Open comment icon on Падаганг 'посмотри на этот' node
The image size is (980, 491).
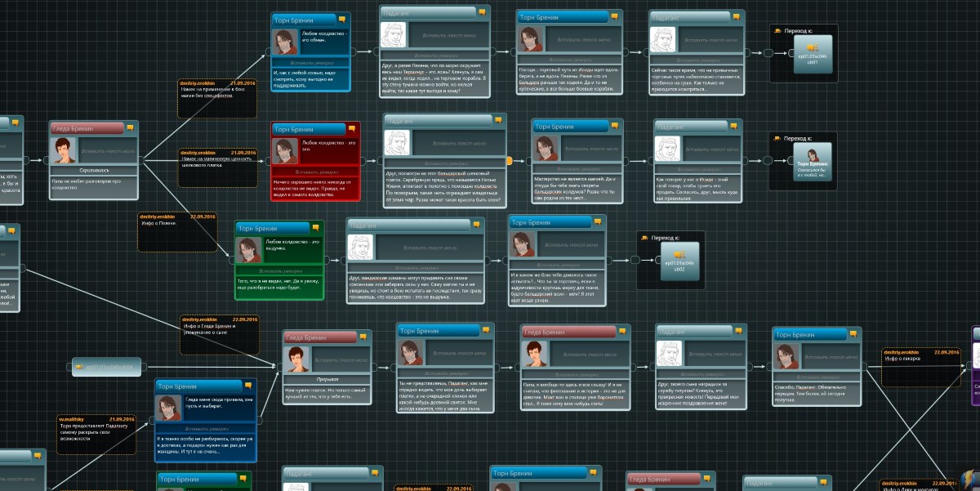click(x=498, y=120)
